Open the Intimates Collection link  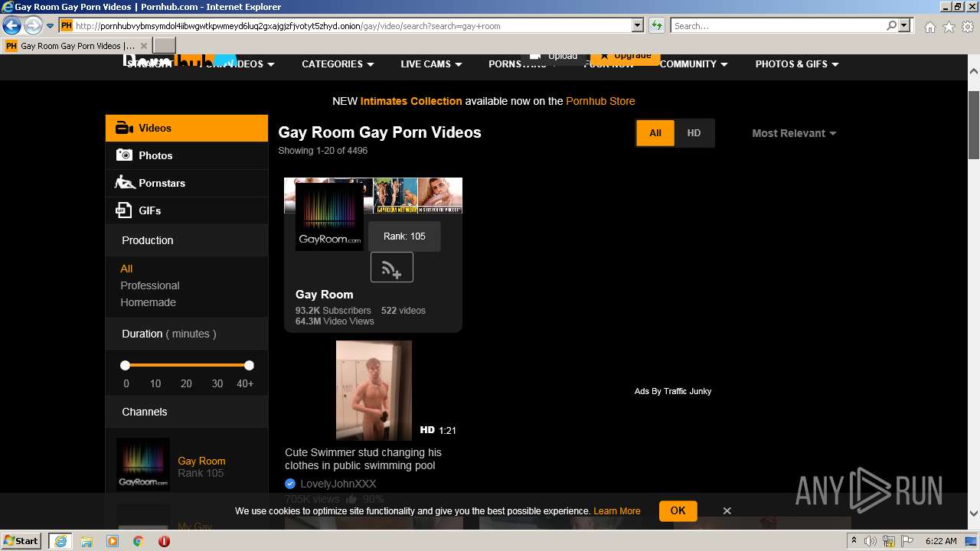point(411,101)
